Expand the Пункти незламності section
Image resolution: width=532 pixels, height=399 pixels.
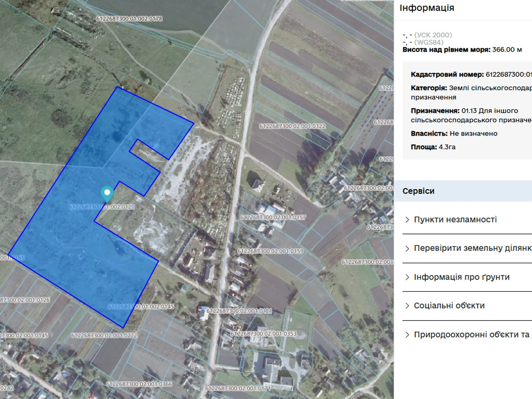[x=455, y=220]
